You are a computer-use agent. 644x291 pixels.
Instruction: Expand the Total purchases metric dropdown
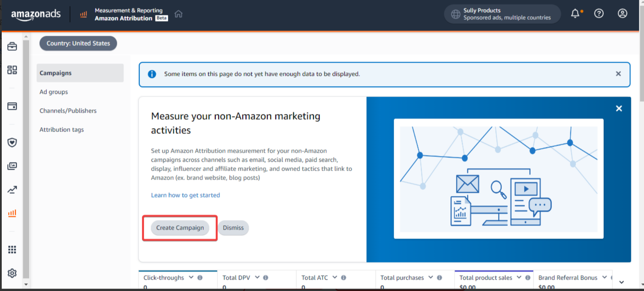pos(430,277)
